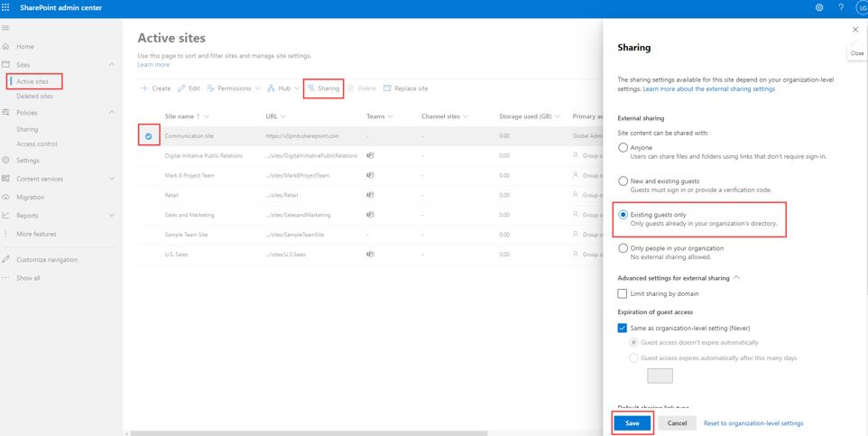This screenshot has height=436, width=868.
Task: Click the Teams icon for U.S. Sales
Action: point(370,255)
